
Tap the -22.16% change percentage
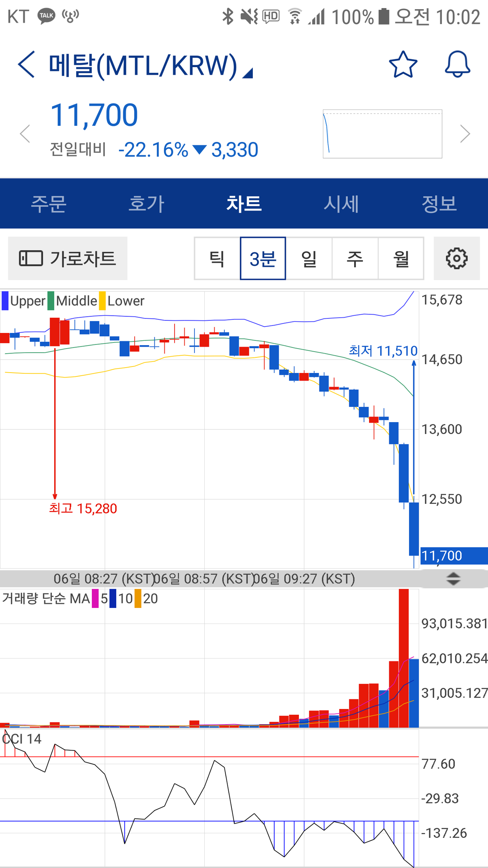point(153,150)
